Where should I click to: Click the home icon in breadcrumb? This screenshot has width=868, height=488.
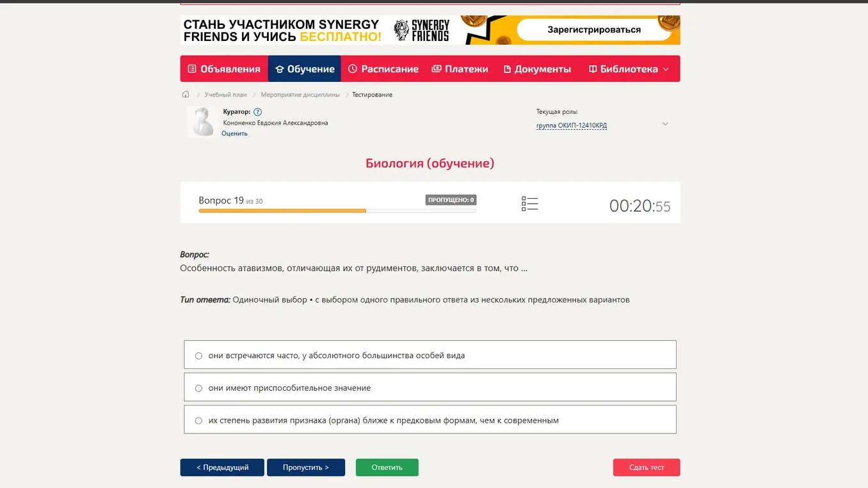(x=186, y=95)
